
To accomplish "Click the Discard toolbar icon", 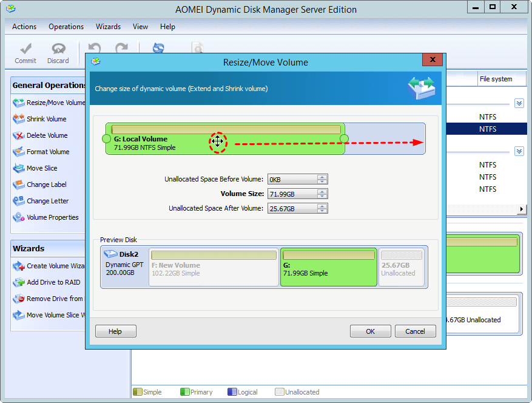I will click(58, 49).
